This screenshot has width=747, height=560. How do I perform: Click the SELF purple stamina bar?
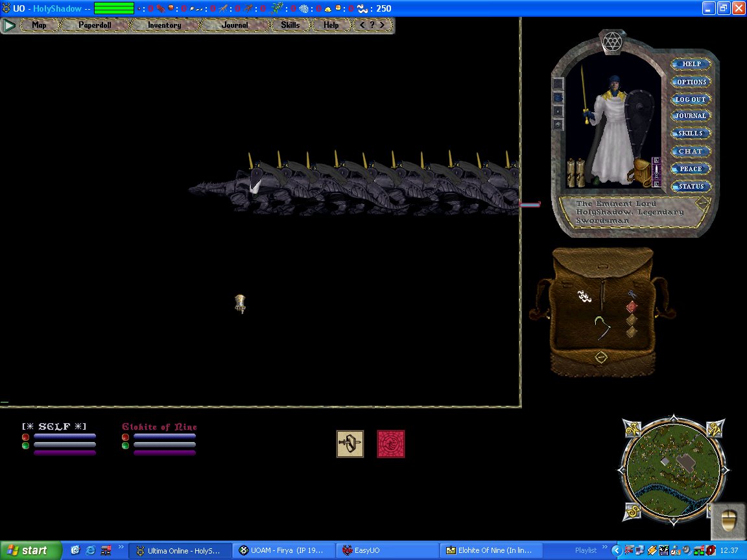pos(65,452)
